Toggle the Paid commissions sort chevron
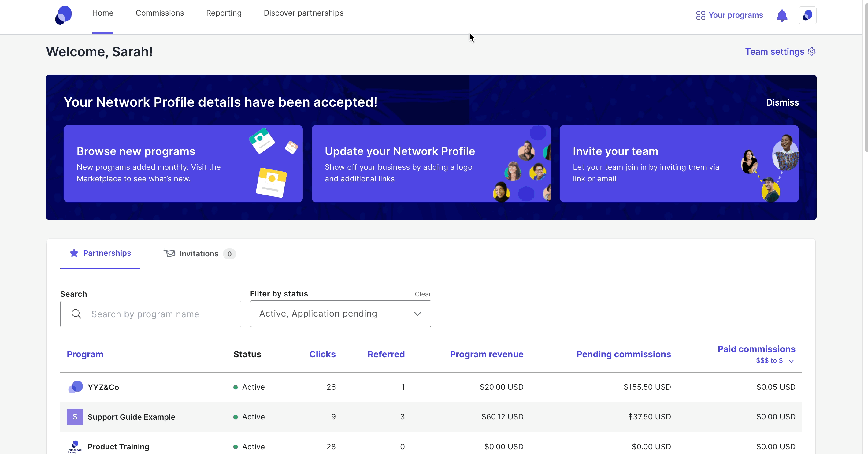The image size is (868, 454). coord(791,361)
